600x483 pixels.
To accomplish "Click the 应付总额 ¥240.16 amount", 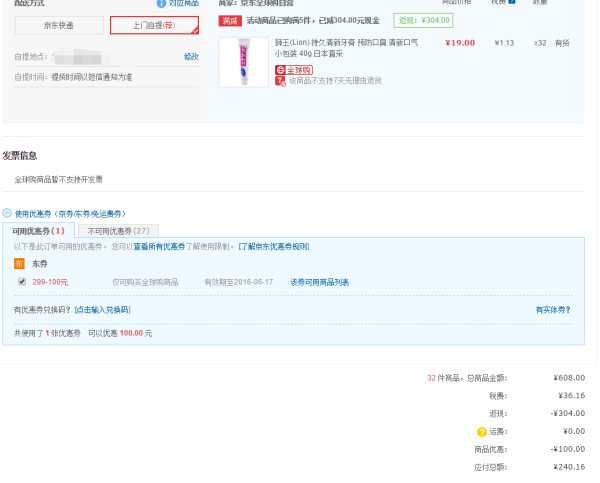I will click(569, 467).
